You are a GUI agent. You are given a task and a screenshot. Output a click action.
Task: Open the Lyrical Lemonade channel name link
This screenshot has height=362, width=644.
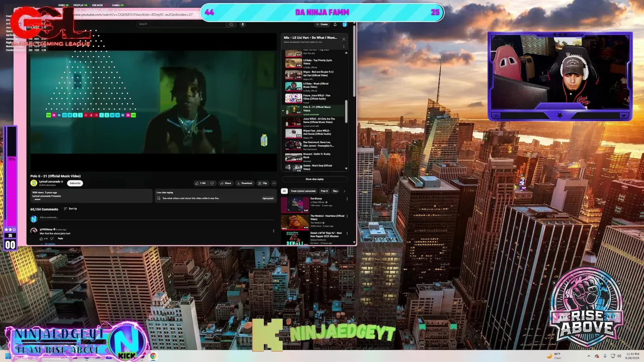tap(50, 182)
